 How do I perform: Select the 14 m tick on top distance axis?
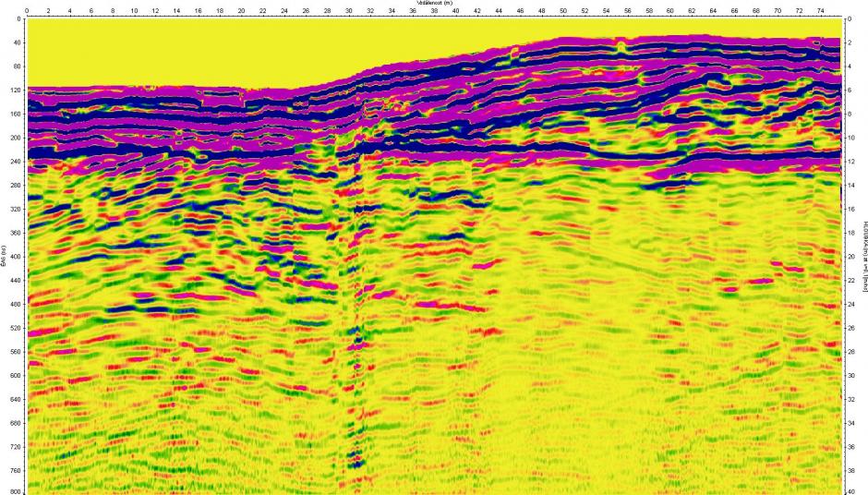[x=177, y=11]
